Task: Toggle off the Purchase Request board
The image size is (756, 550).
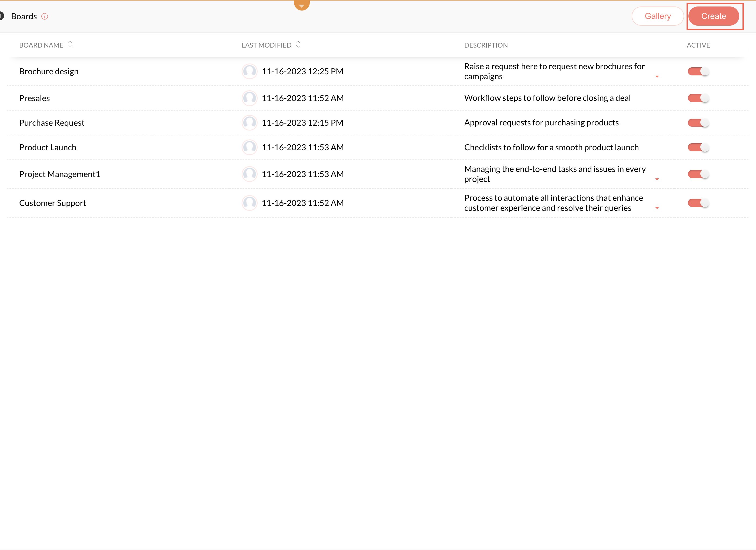Action: tap(698, 123)
